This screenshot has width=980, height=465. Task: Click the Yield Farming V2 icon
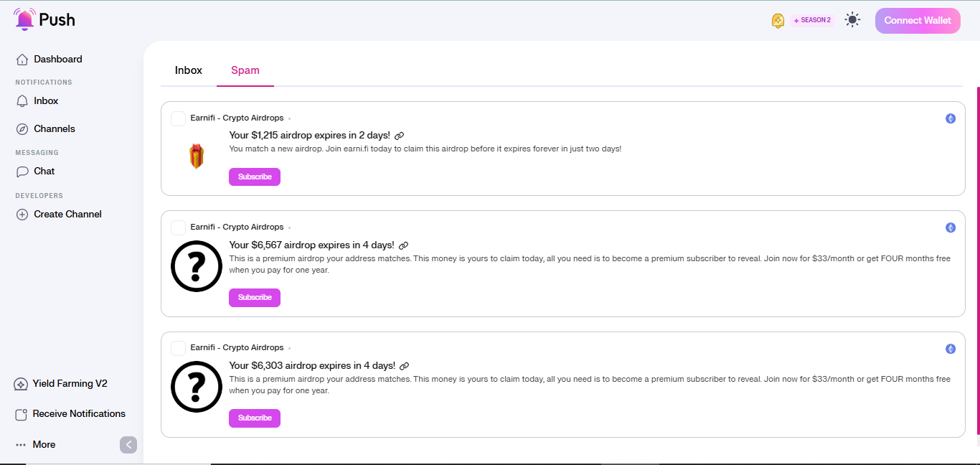coord(21,384)
